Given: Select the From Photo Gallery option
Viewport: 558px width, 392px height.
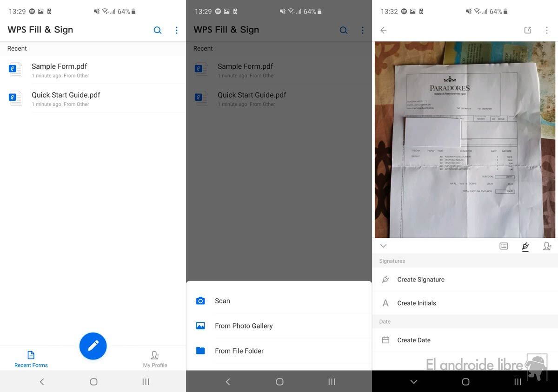Looking at the screenshot, I should pos(244,326).
